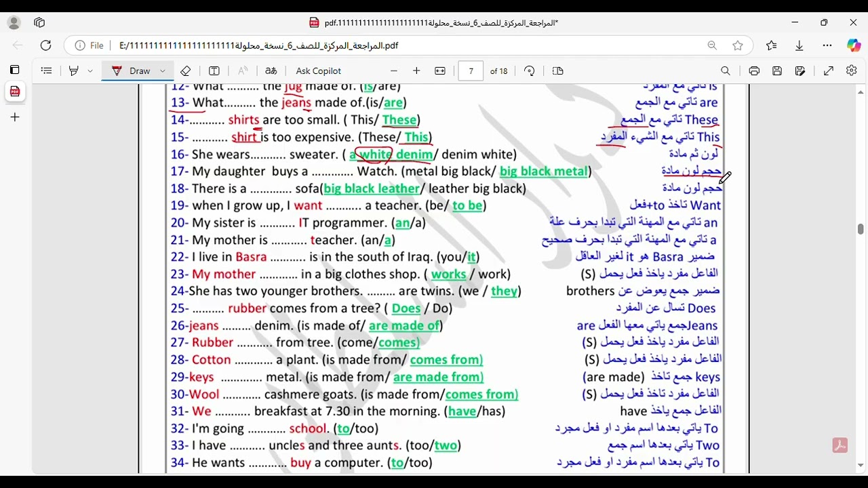Click the green 'works' in line 23
The image size is (868, 488).
[448, 274]
